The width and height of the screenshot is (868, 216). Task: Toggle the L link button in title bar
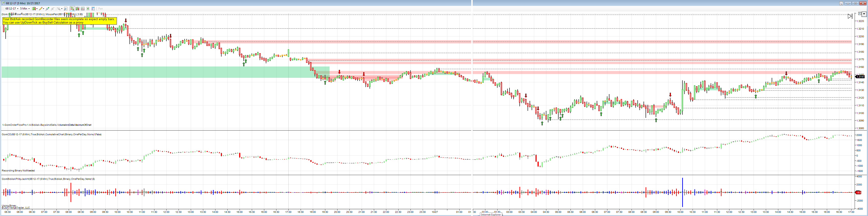point(841,3)
